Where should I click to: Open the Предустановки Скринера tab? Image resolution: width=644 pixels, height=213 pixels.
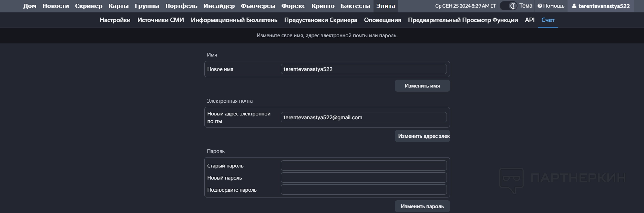tap(320, 20)
